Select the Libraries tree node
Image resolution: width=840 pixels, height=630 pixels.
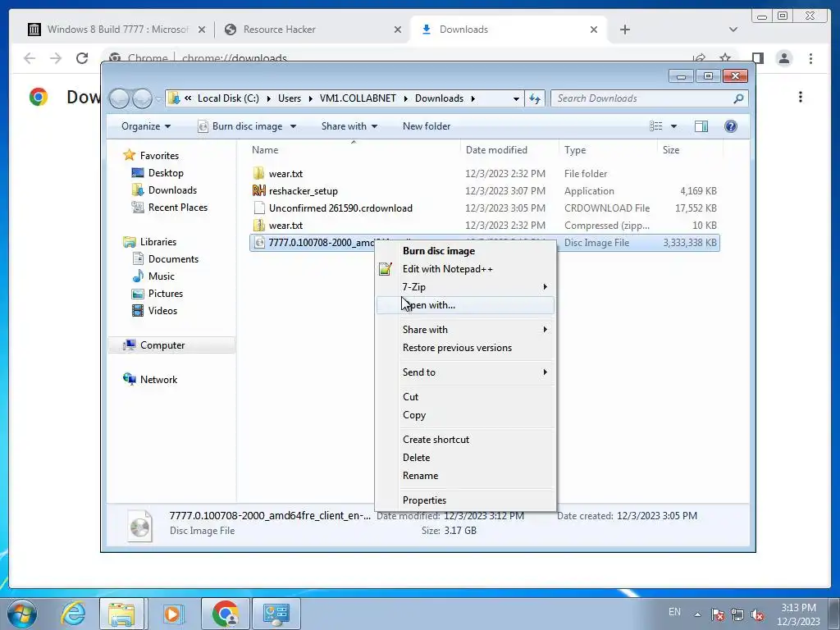pyautogui.click(x=157, y=242)
